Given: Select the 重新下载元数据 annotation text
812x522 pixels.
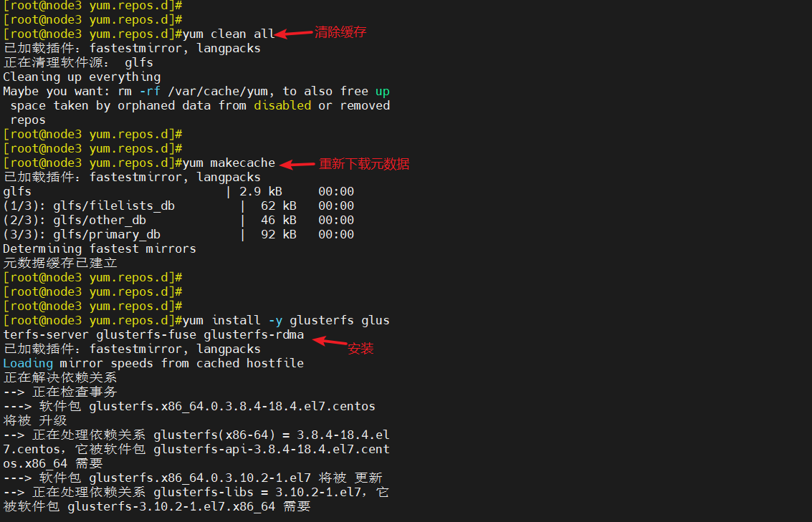Looking at the screenshot, I should click(364, 163).
